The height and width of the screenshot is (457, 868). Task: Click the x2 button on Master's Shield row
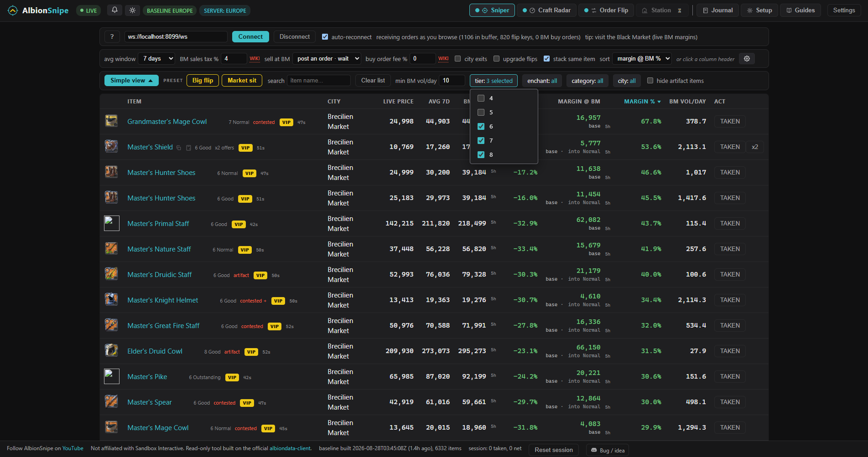(755, 147)
